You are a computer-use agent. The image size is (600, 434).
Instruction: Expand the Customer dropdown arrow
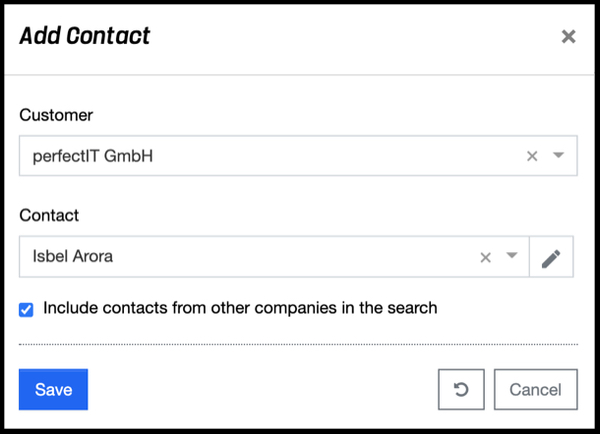point(559,156)
